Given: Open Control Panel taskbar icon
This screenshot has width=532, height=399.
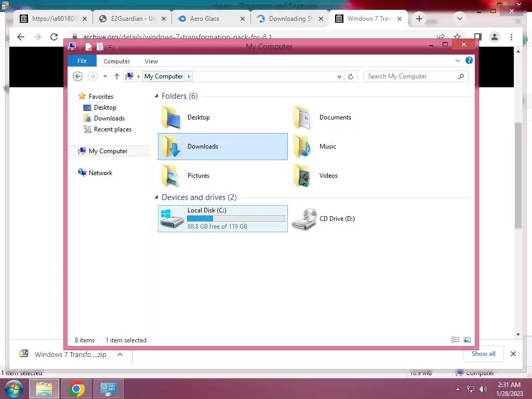Looking at the screenshot, I should [109, 389].
